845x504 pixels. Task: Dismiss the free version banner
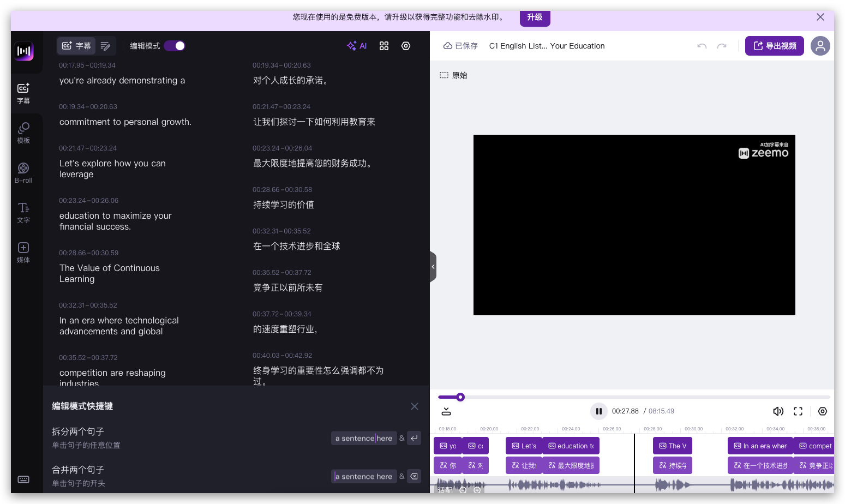tap(820, 17)
